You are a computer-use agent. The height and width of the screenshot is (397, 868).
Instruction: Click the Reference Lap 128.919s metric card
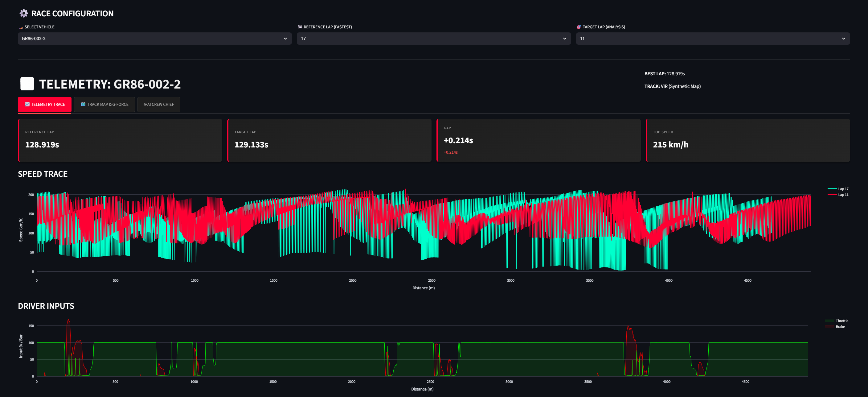pyautogui.click(x=120, y=140)
